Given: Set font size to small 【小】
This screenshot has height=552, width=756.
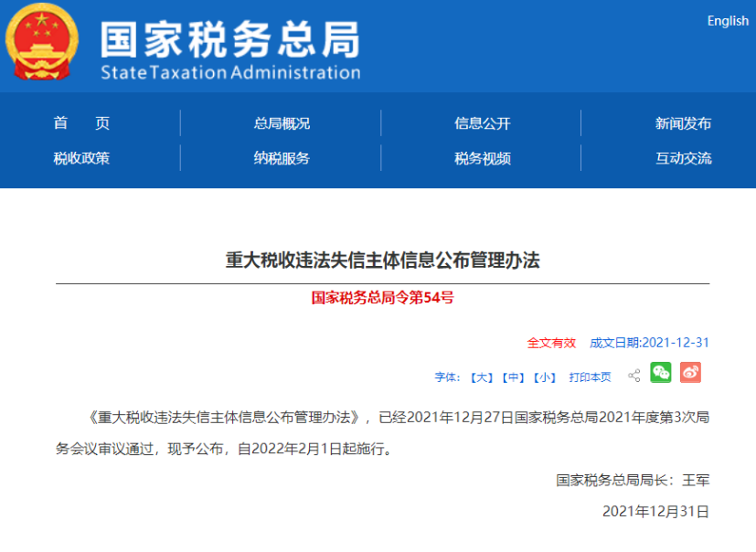Looking at the screenshot, I should (x=545, y=377).
